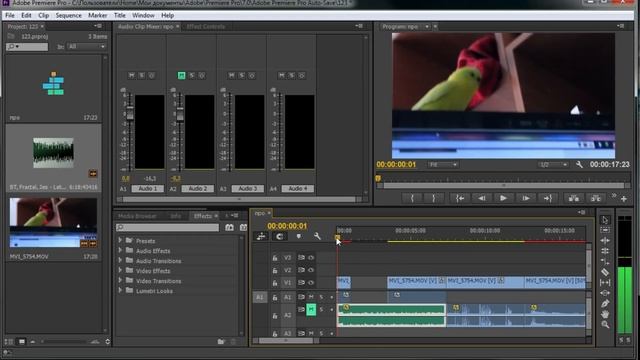Expand the Video Transitions folder
640x360 pixels.
(120, 280)
